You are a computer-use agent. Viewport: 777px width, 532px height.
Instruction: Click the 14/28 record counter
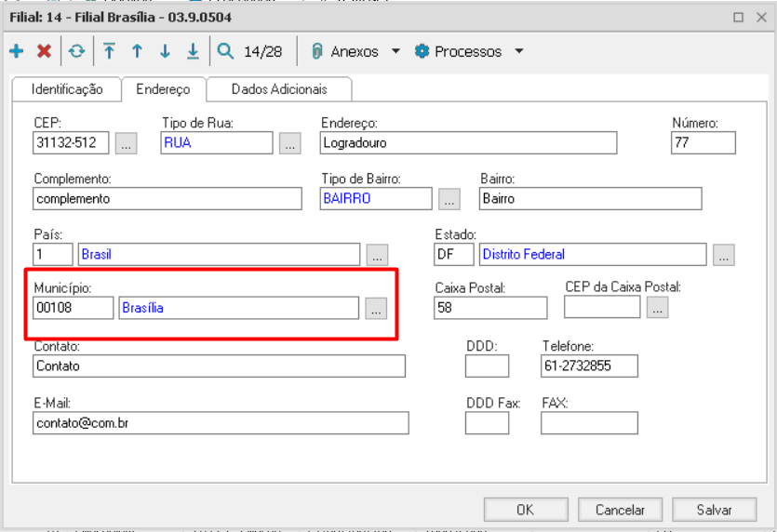263,51
